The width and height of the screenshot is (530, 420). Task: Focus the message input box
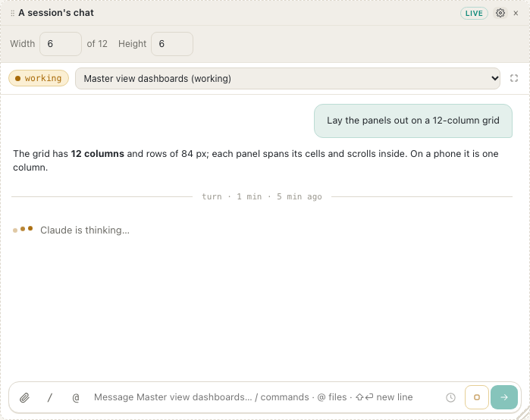[x=265, y=397]
